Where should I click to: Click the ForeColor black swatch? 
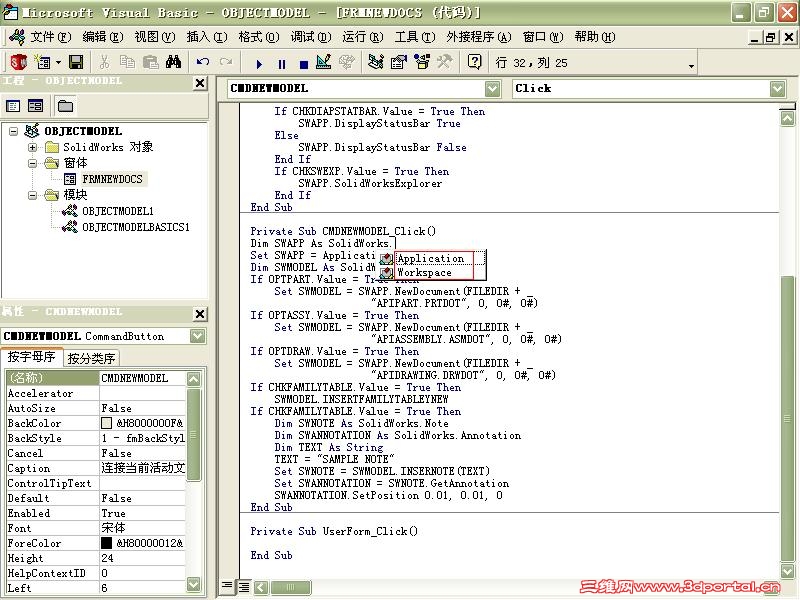coord(107,543)
